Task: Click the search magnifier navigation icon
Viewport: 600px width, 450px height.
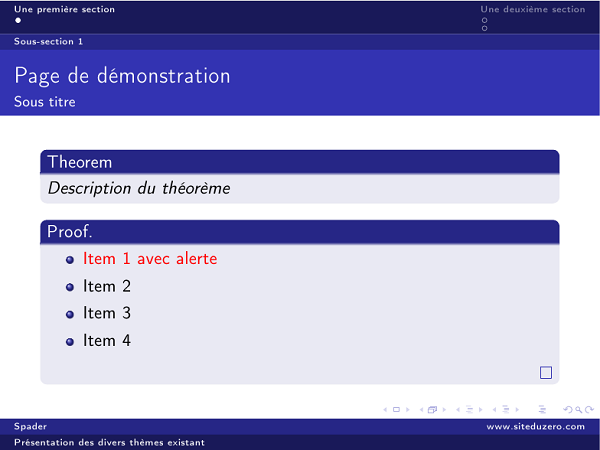Action: [579, 410]
